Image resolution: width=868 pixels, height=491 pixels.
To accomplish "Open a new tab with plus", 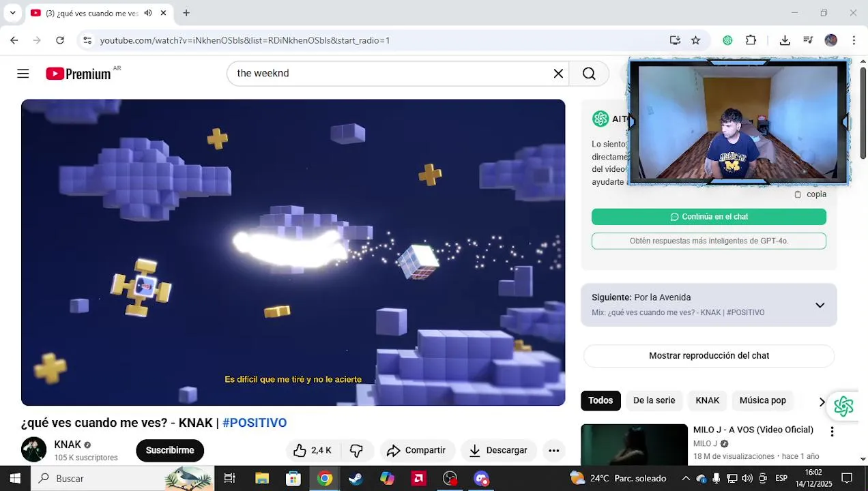I will coord(186,13).
